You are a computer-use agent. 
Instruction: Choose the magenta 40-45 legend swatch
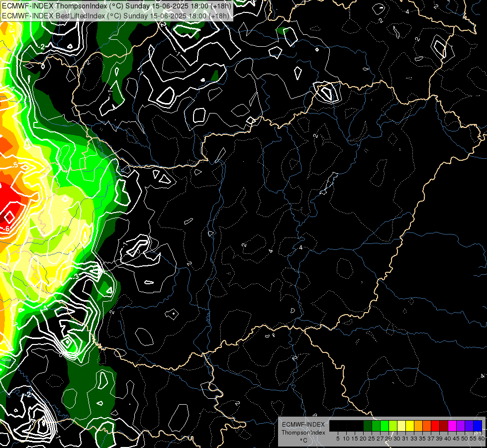point(452,426)
